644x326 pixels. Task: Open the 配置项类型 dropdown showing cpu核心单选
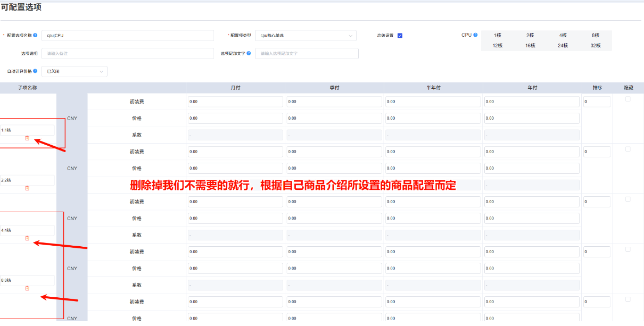306,36
